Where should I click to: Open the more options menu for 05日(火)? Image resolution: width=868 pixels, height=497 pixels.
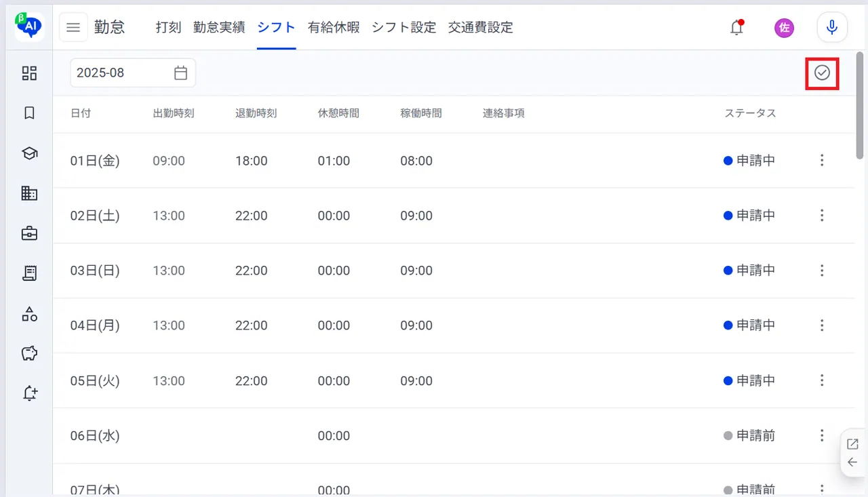[x=822, y=380]
